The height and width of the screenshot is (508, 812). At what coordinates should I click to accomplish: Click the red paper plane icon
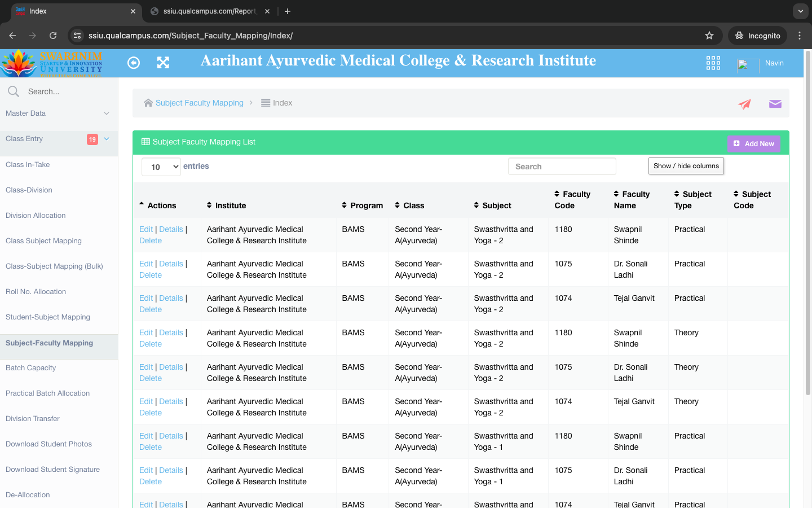coord(745,104)
